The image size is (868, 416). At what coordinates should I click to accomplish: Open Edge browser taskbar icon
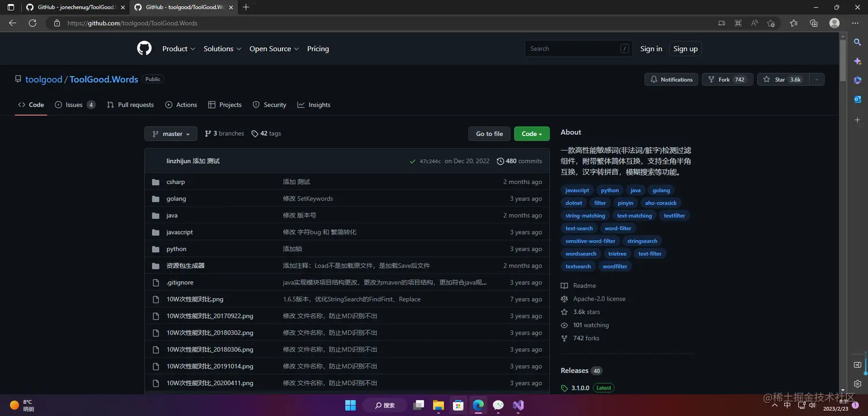point(478,405)
